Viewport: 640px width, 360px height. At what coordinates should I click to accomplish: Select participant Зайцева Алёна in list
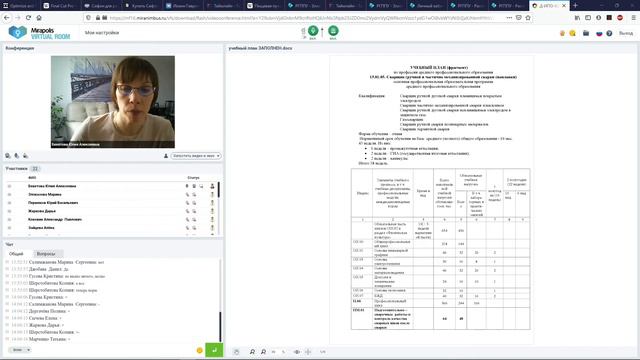pyautogui.click(x=41, y=228)
